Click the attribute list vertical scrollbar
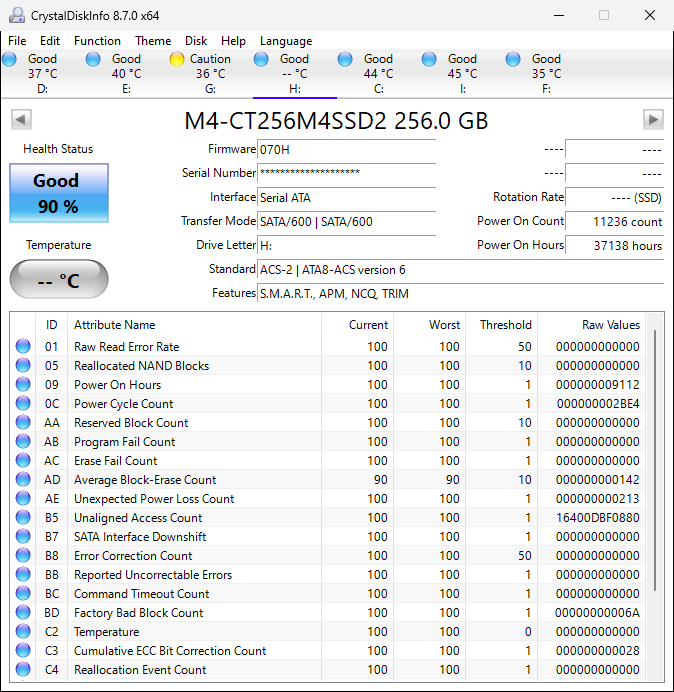Screen dimensions: 674x692 click(x=655, y=460)
